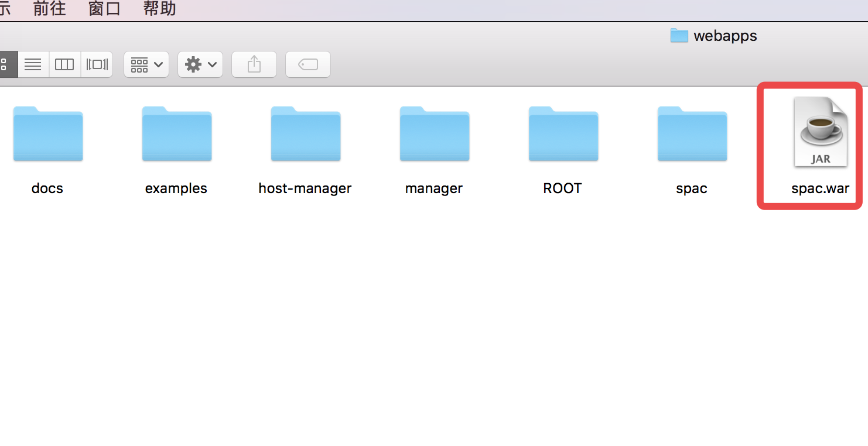
Task: Switch to Cover Flow view
Action: pyautogui.click(x=97, y=64)
